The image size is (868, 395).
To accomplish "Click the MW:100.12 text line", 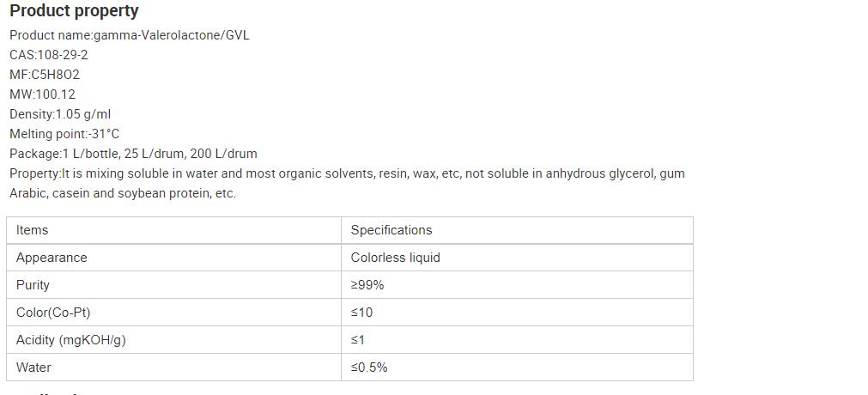I will (42, 94).
